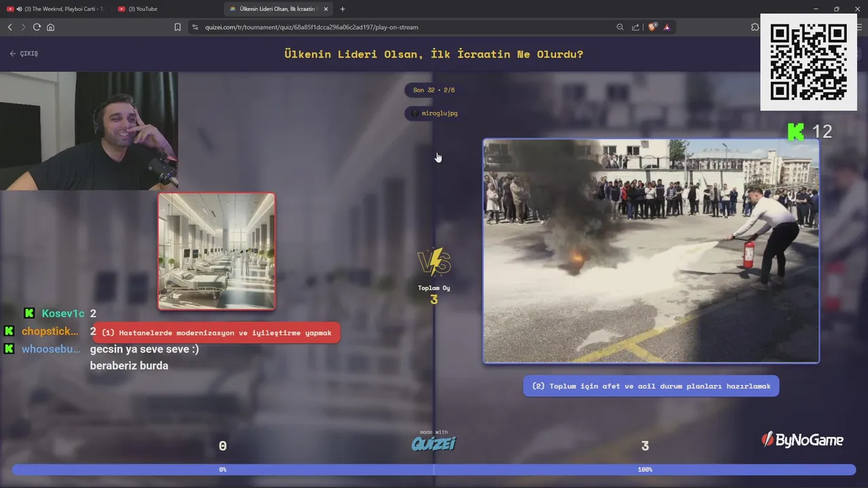Click the streamer webcam overlay
868x488 pixels.
[89, 131]
